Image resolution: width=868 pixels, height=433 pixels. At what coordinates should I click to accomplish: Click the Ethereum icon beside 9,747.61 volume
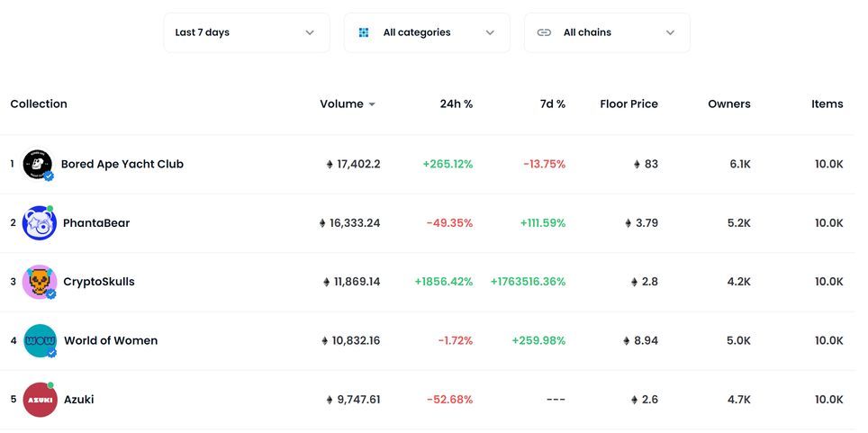pos(330,399)
